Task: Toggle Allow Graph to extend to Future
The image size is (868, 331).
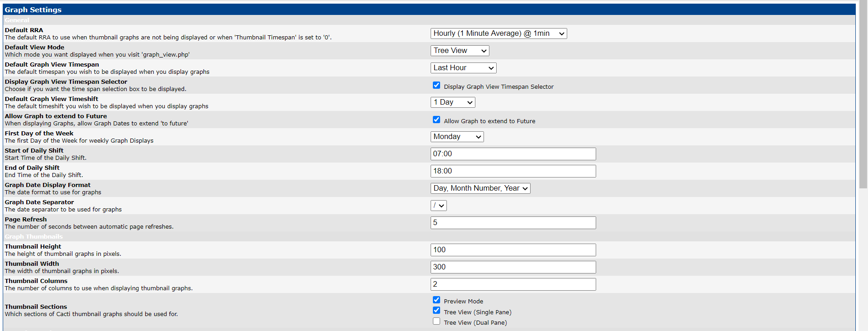Action: coord(436,120)
